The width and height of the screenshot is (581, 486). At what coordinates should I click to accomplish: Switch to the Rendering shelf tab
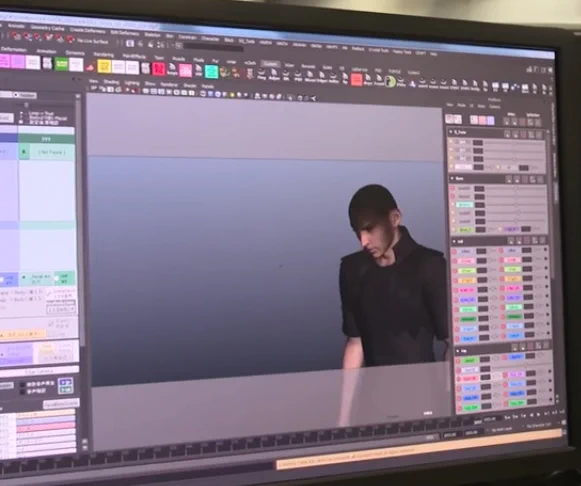click(104, 55)
